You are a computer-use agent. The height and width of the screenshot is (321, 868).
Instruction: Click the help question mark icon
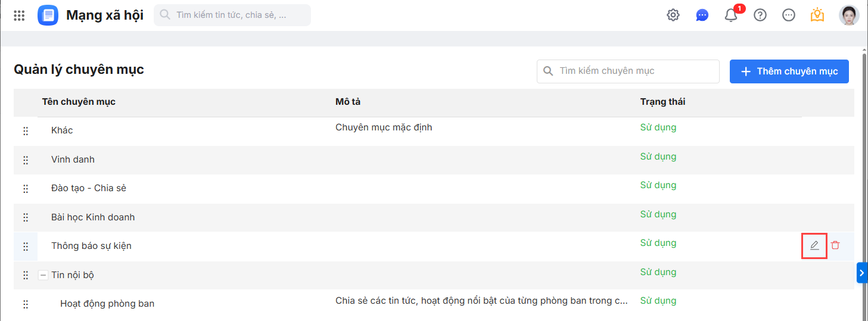tap(760, 15)
